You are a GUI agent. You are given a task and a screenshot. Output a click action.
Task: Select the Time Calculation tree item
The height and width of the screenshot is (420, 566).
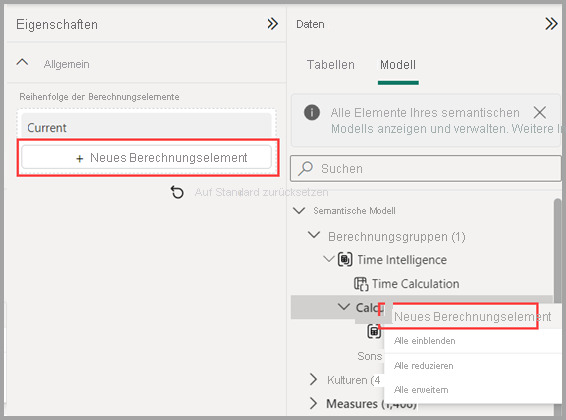point(415,284)
